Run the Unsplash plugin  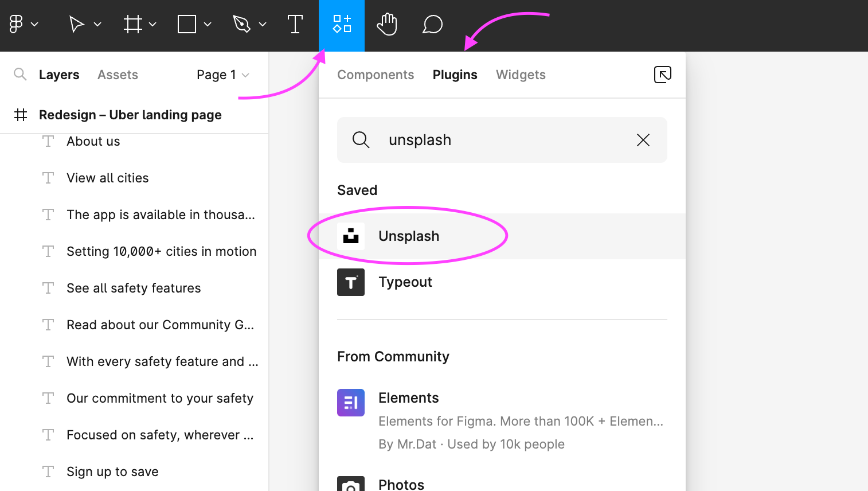[502, 236]
